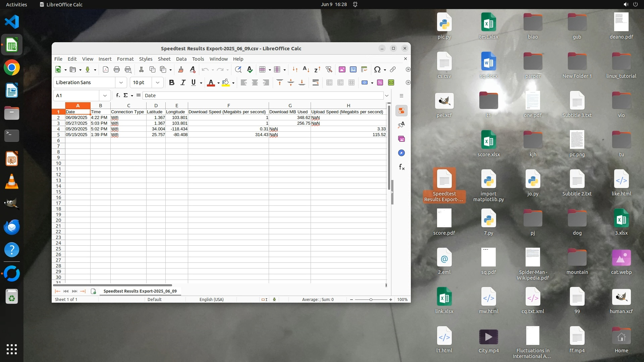Image resolution: width=644 pixels, height=362 pixels.
Task: Toggle Italic formatting
Action: tap(183, 82)
